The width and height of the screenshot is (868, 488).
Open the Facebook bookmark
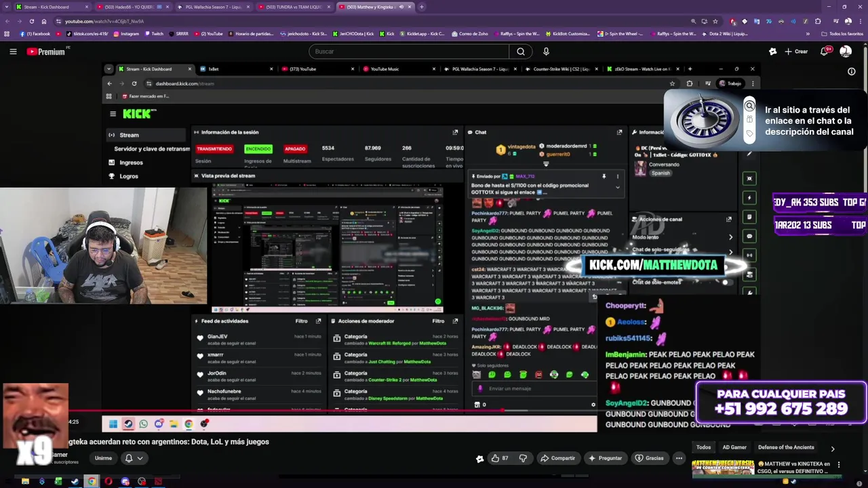(35, 34)
